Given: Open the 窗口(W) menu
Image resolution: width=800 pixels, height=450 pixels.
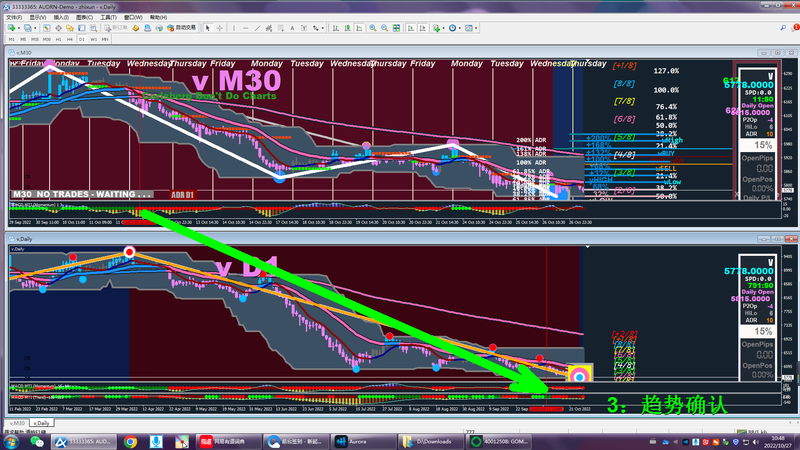Looking at the screenshot, I should 133,17.
